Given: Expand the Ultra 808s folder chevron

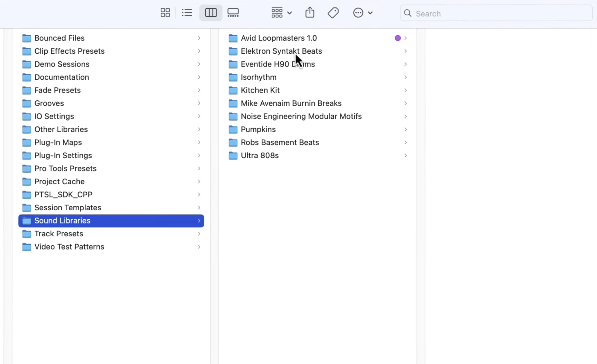Looking at the screenshot, I should pyautogui.click(x=405, y=155).
